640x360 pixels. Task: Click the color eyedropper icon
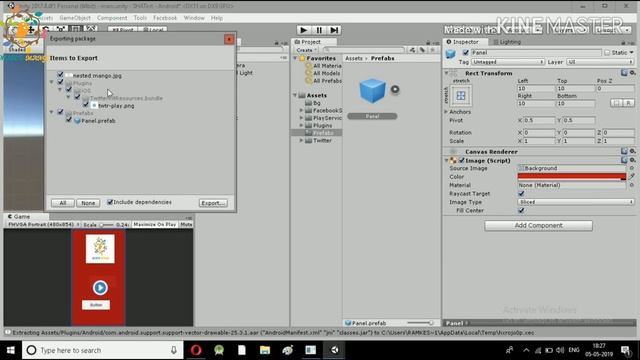coord(631,177)
